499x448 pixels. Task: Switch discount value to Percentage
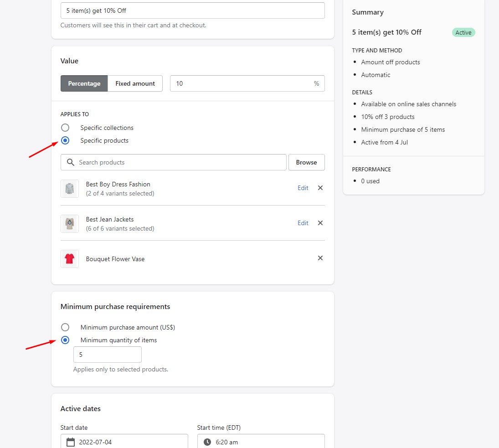(x=84, y=83)
